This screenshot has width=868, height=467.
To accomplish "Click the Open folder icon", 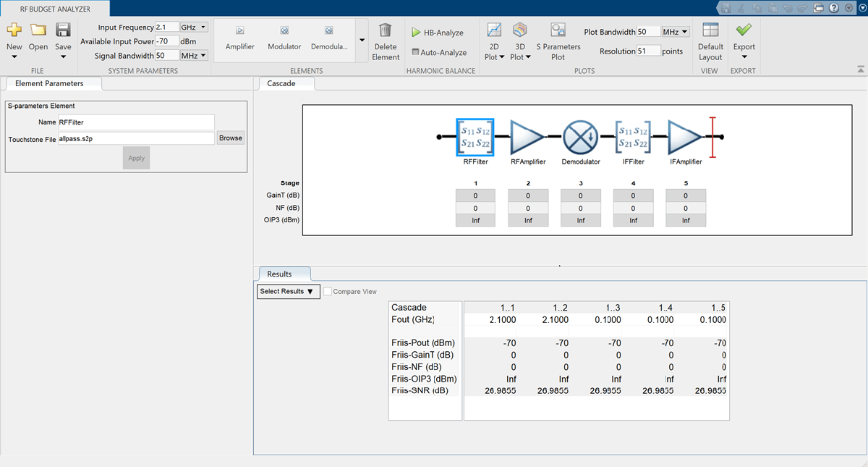I will 38,30.
